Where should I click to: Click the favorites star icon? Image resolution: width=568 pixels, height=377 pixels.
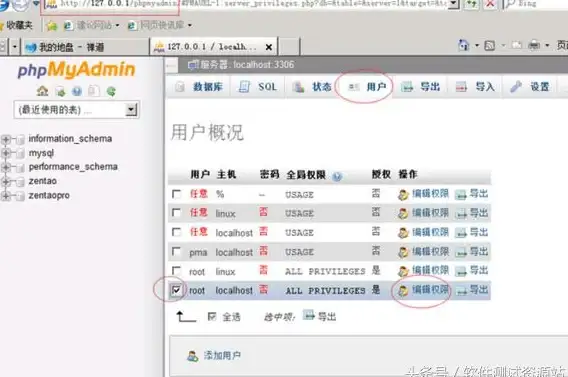coord(52,26)
